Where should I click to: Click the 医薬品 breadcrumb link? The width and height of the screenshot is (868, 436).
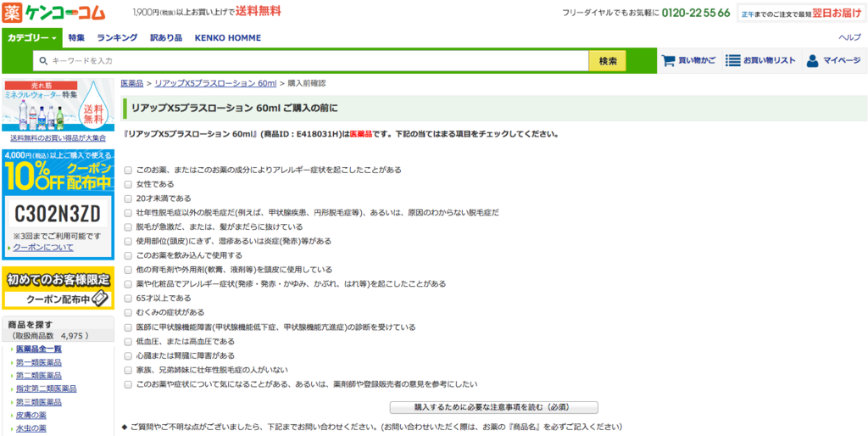point(131,83)
